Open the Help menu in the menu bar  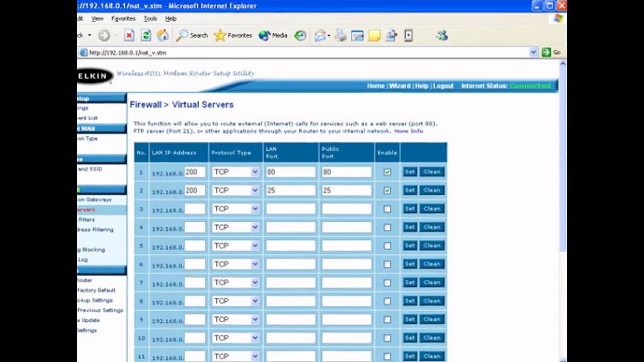(x=171, y=19)
